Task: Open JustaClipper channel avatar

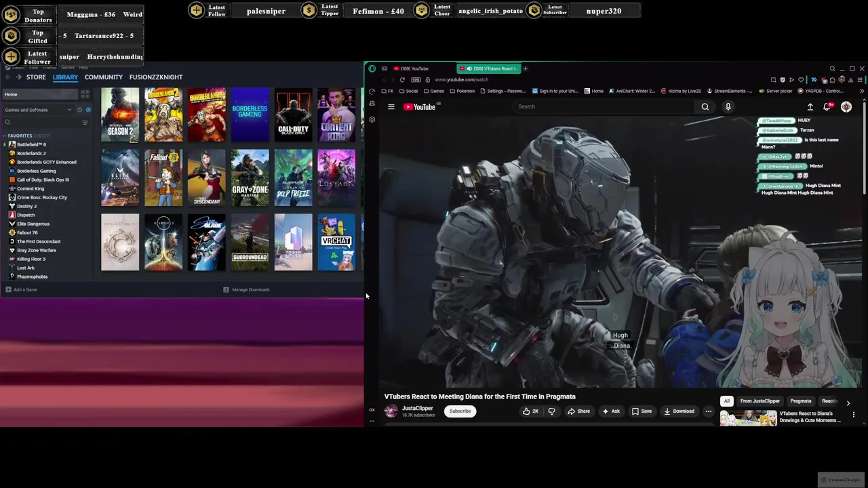Action: click(x=391, y=411)
